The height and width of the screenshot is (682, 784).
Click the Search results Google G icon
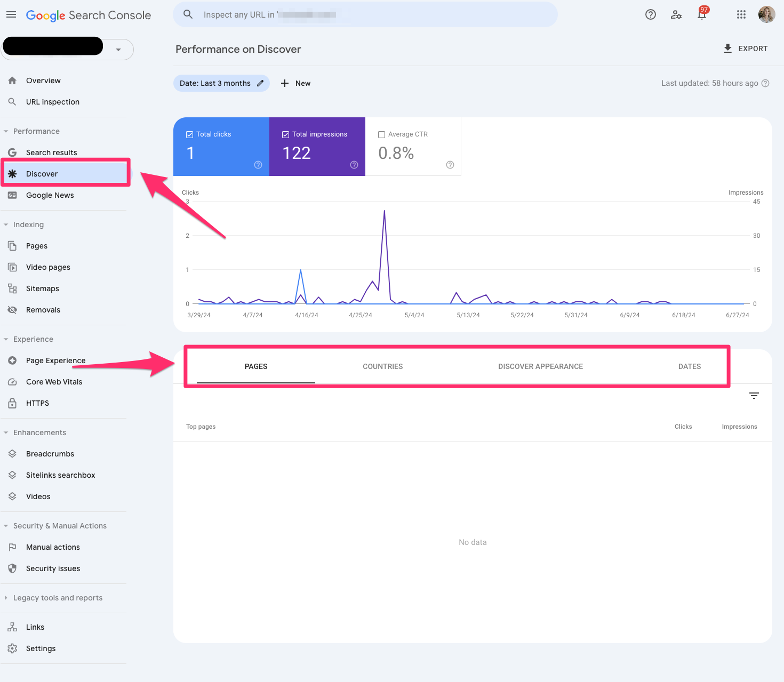[12, 153]
